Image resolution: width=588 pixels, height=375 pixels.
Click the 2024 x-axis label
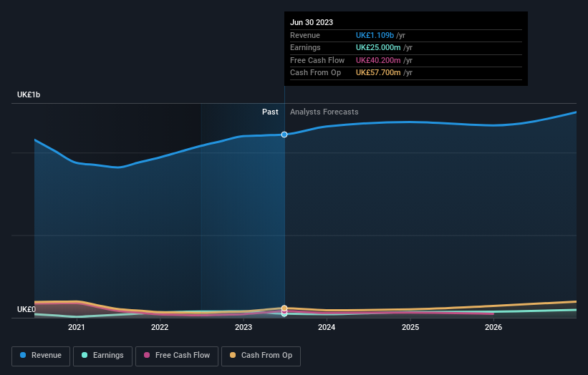tap(327, 327)
